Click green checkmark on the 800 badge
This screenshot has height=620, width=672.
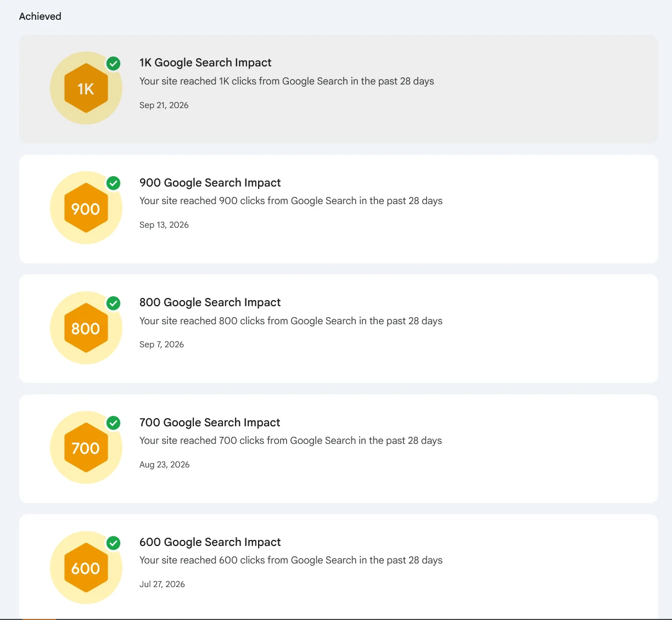point(114,303)
